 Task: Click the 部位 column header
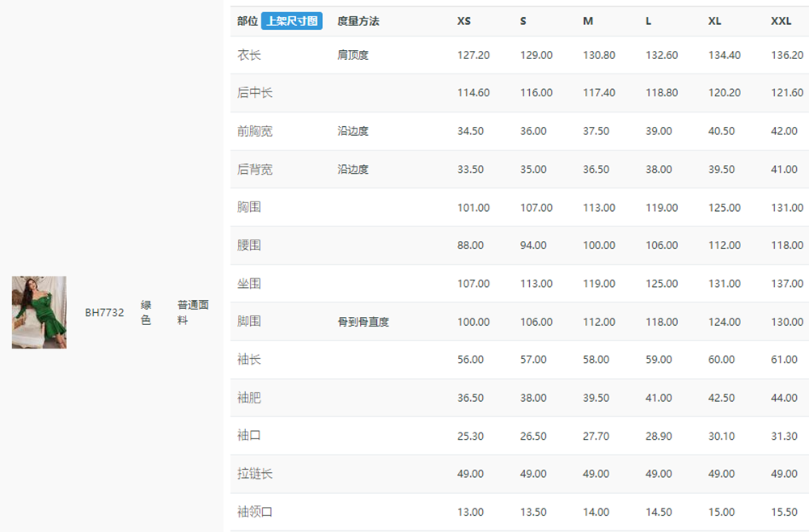click(x=247, y=21)
